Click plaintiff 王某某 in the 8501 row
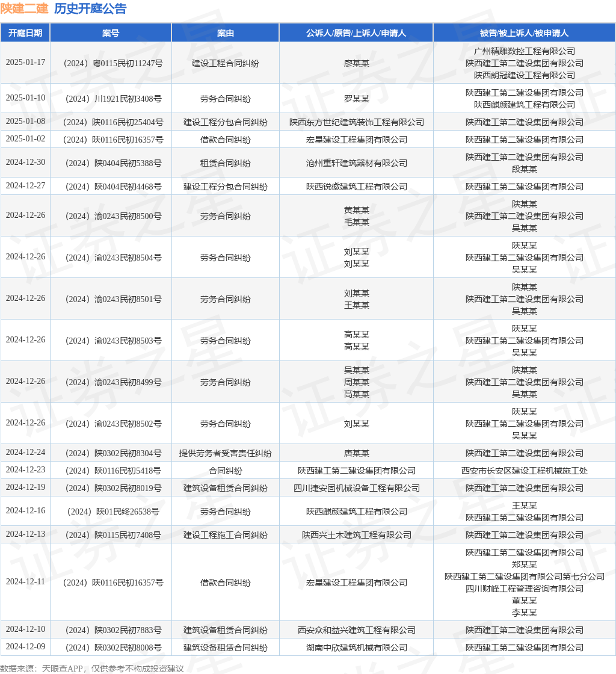616x674 pixels. (x=357, y=305)
